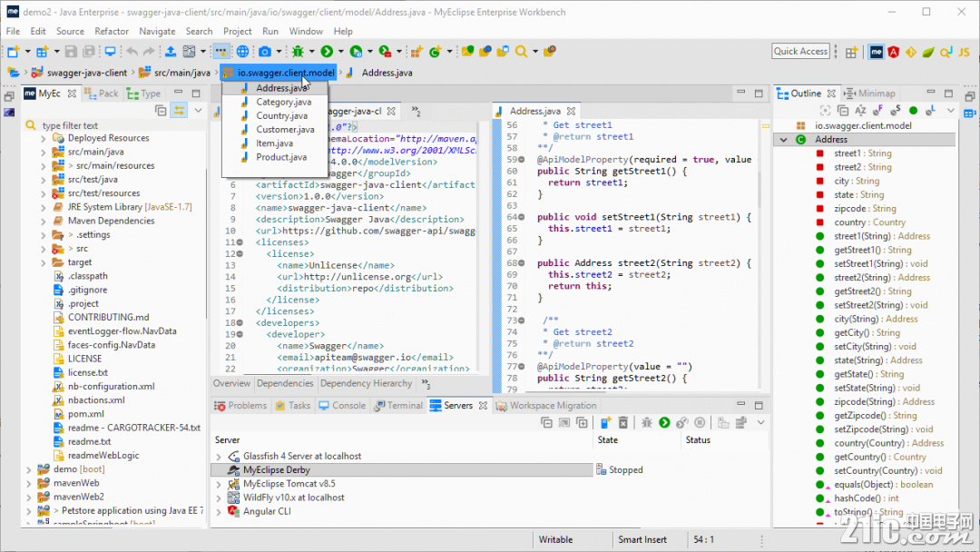Viewport: 980px width, 552px height.
Task: Close the Address.java editor tab
Action: coord(571,112)
